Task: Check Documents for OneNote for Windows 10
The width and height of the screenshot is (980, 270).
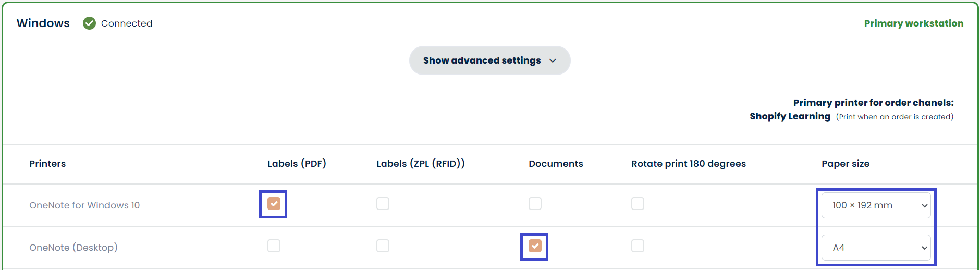Action: (535, 204)
